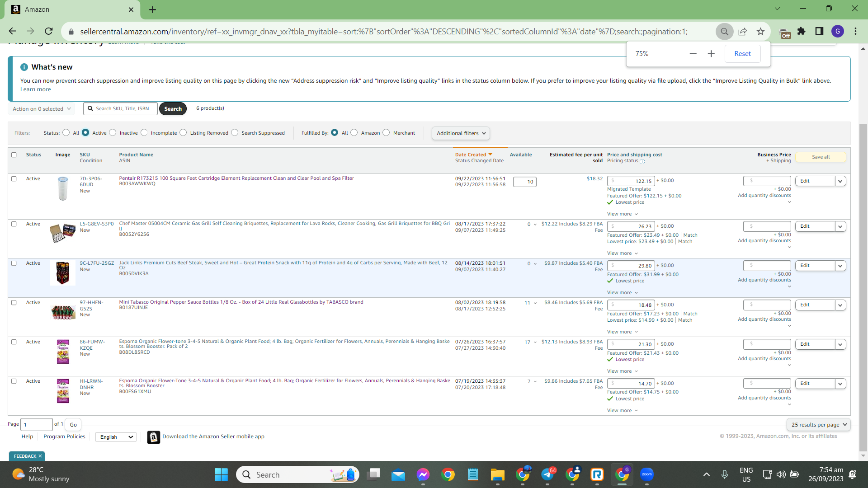The height and width of the screenshot is (488, 868).
Task: Show hidden system tray icons
Action: point(706,474)
